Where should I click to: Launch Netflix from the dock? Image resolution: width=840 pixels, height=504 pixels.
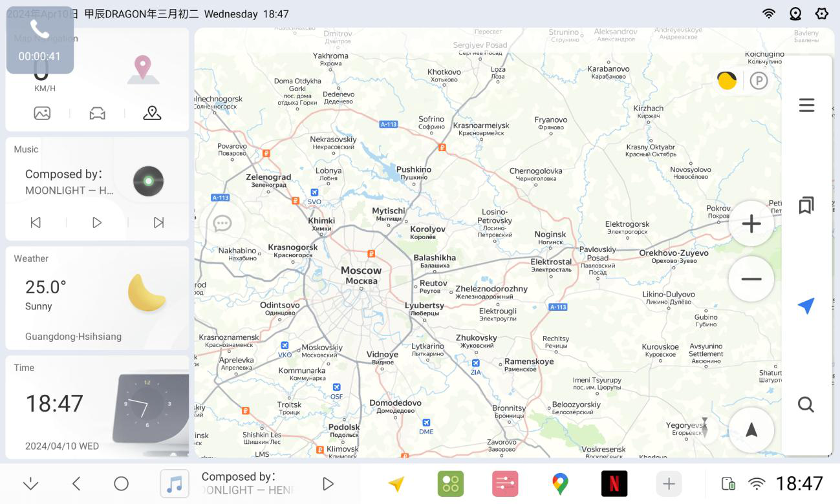[614, 483]
